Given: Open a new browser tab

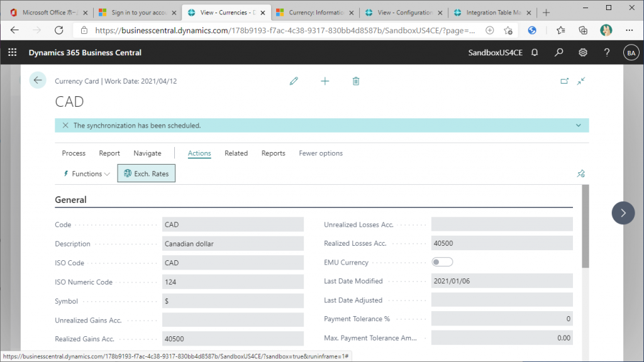Looking at the screenshot, I should click(546, 13).
